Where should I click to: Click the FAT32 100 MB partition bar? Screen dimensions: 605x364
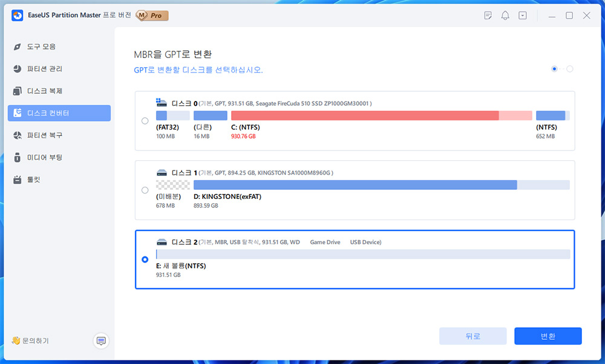173,115
